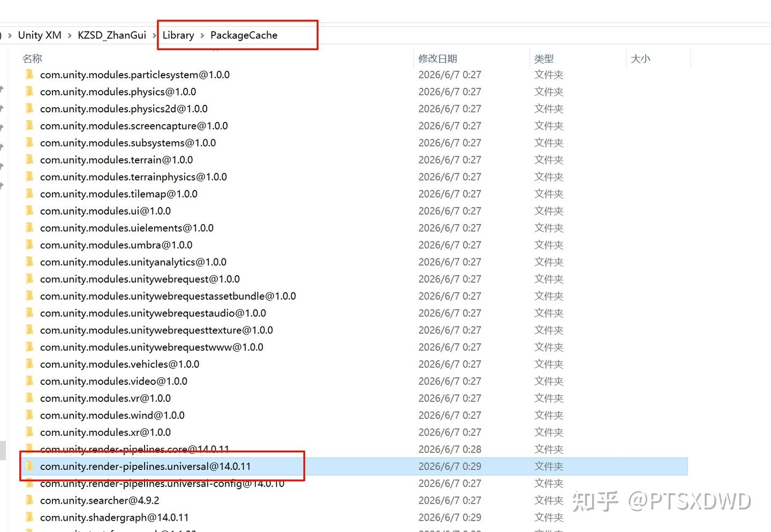Click the folder icon beside com.unity.modules.uielements@1.0.0

point(29,228)
